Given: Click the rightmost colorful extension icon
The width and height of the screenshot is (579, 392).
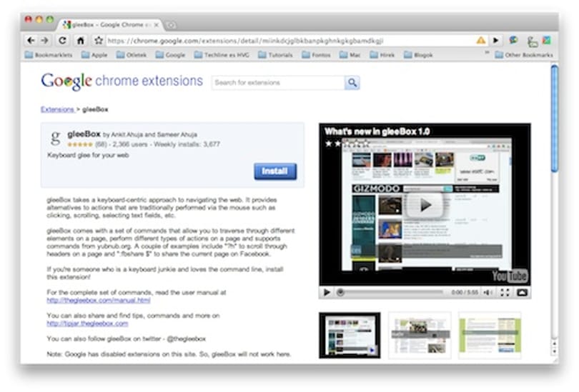Looking at the screenshot, I should pos(547,40).
